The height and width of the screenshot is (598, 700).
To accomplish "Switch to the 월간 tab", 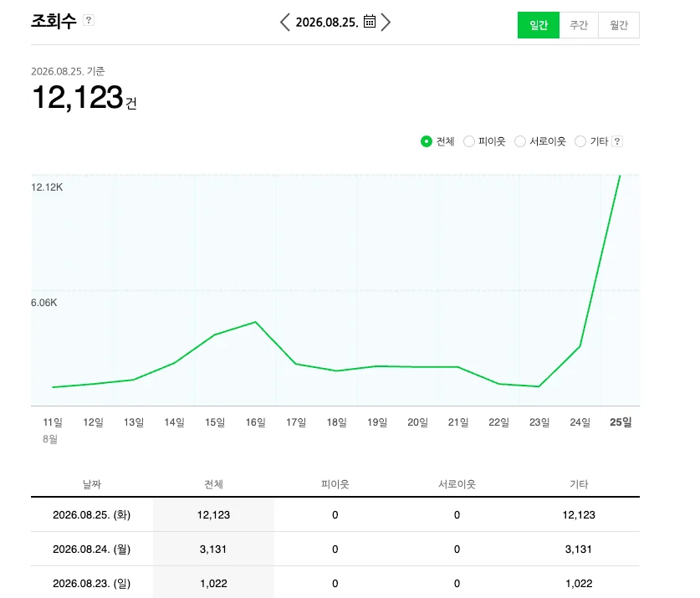I will coord(619,25).
